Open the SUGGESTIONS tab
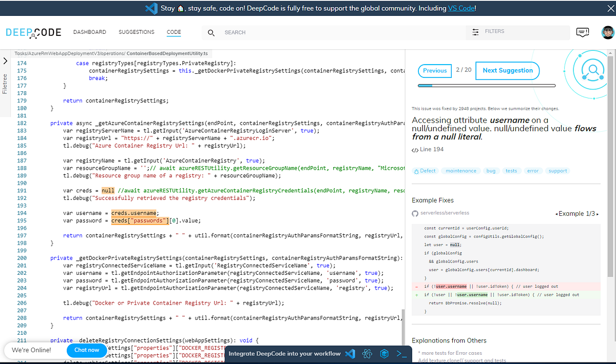The image size is (616, 364). coord(136,32)
